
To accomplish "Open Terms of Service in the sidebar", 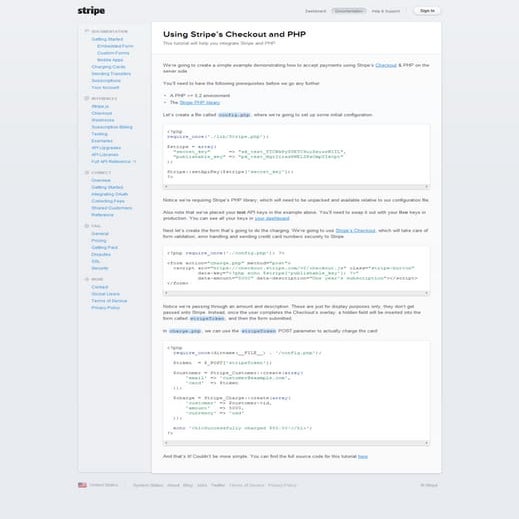I will (109, 301).
